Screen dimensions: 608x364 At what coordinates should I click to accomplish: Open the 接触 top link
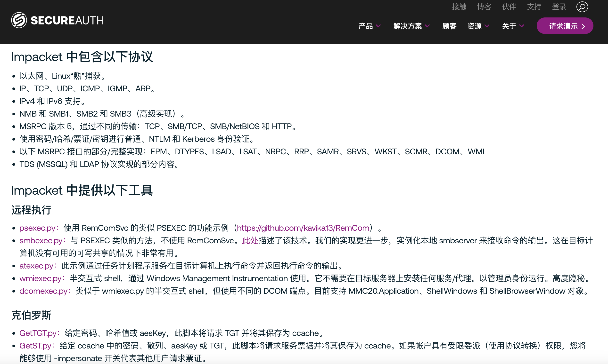459,7
